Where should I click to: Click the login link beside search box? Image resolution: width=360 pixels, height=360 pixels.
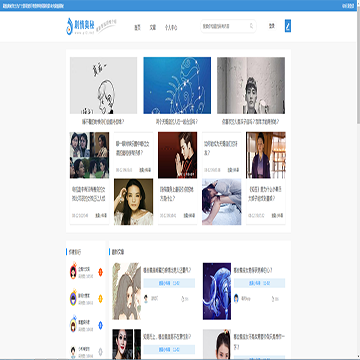pos(272,26)
